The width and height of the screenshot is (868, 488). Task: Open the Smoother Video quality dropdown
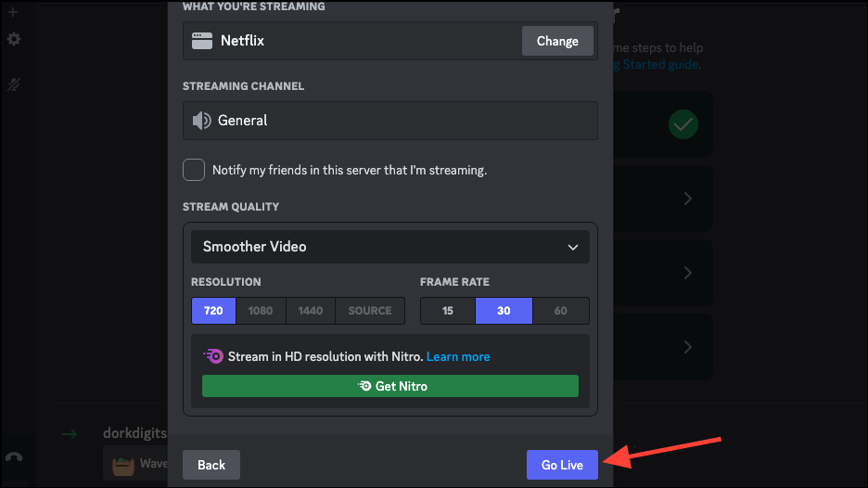390,247
